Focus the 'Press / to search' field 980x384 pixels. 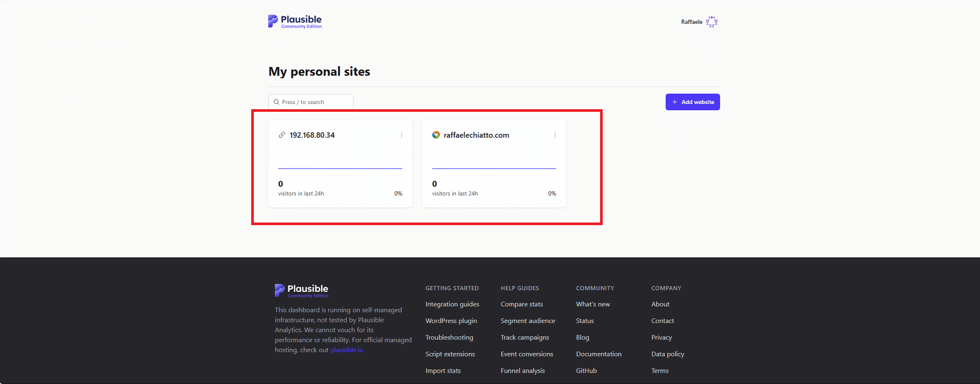311,102
